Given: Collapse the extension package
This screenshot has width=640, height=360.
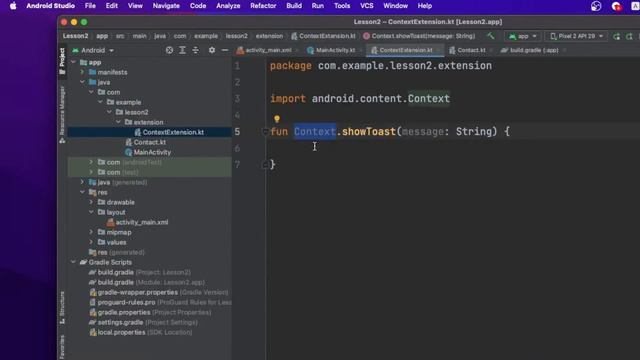Looking at the screenshot, I should (x=118, y=122).
